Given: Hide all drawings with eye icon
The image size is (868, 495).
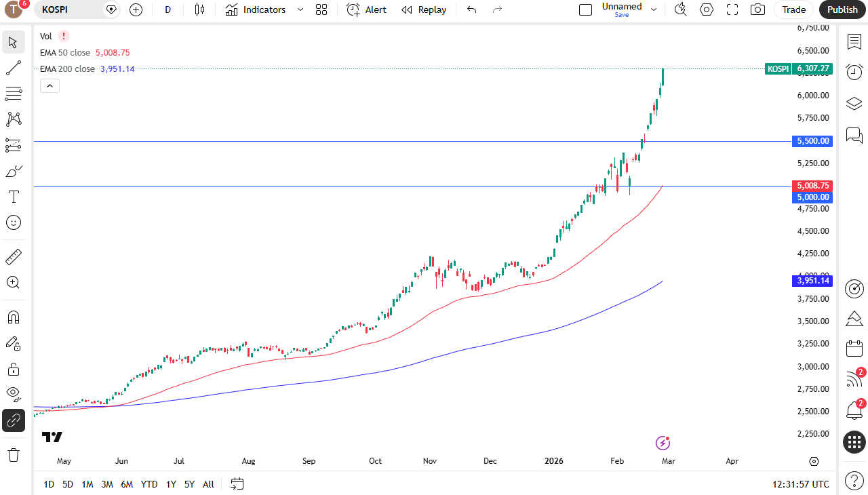Looking at the screenshot, I should tap(14, 395).
